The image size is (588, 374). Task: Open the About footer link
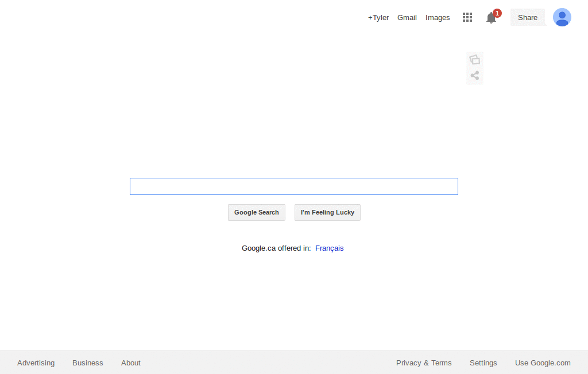(130, 363)
